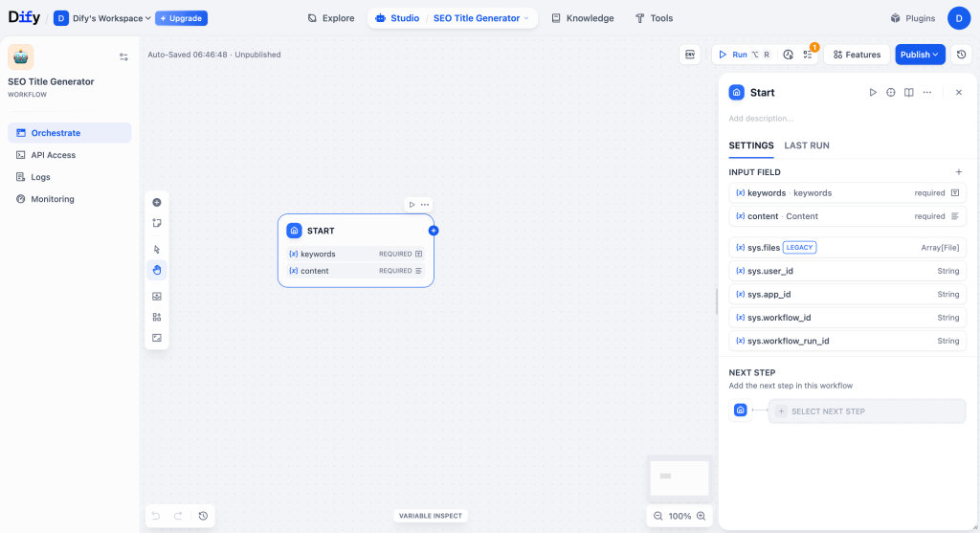980x533 pixels.
Task: Click the SELECT NEXT STEP field
Action: [x=866, y=411]
